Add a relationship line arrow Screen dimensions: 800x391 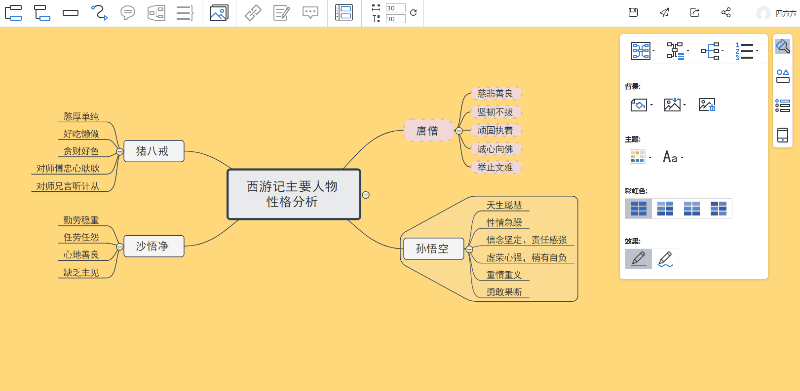coord(99,12)
